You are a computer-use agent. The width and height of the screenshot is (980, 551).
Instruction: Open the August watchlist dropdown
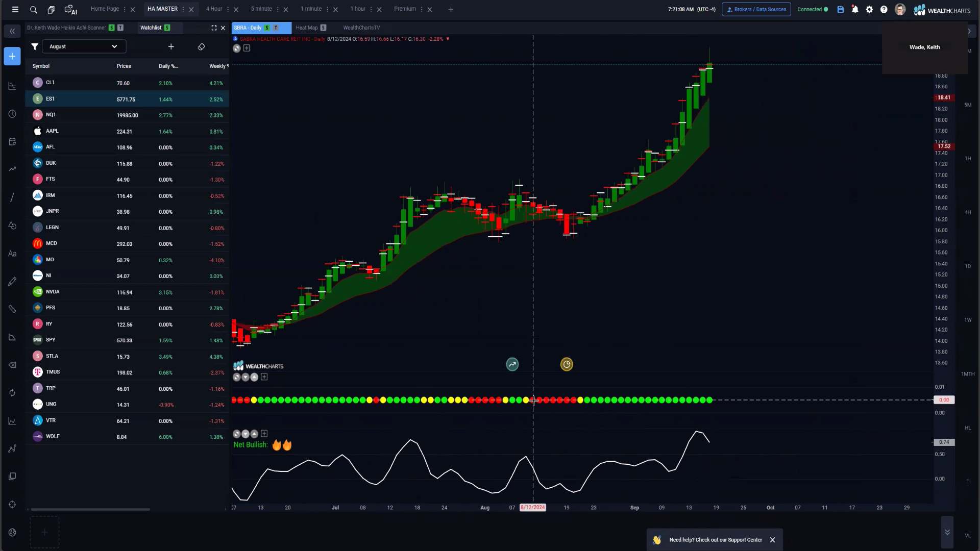[84, 46]
